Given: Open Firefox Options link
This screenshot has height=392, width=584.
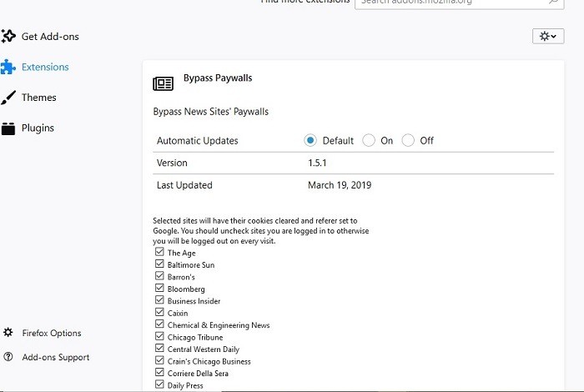Looking at the screenshot, I should click(52, 333).
